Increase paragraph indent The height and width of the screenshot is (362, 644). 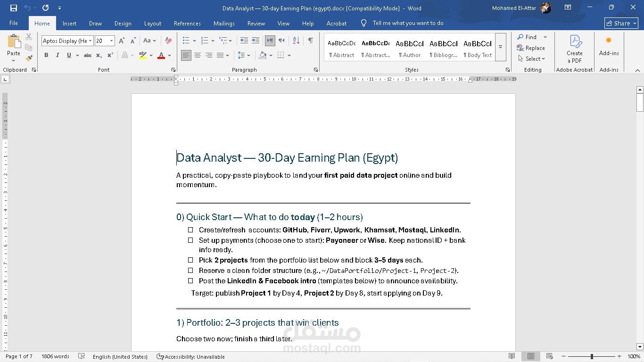[256, 41]
